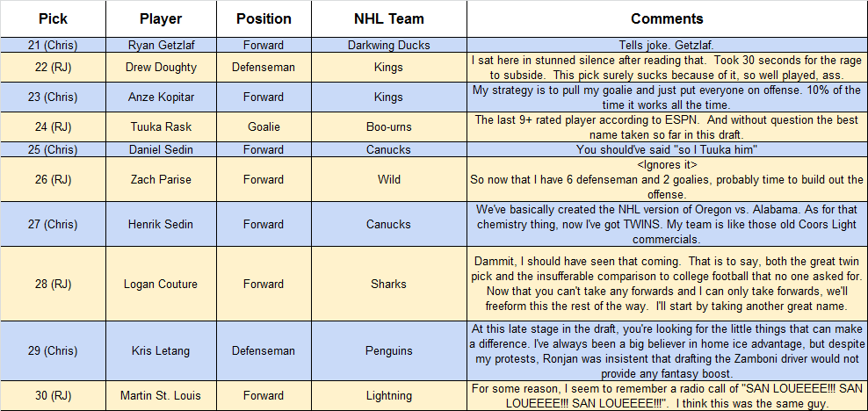Click the Wild team cell
Image resolution: width=868 pixels, height=411 pixels.
point(388,180)
